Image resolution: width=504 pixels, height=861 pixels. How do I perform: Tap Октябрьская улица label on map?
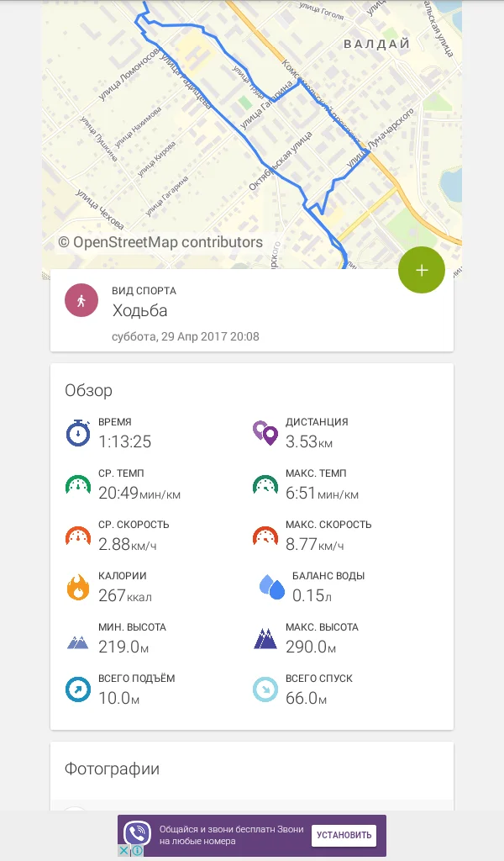(281, 161)
